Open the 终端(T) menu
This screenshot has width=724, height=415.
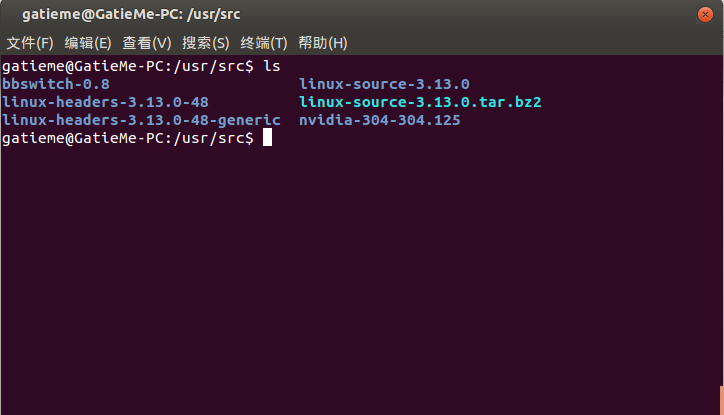(264, 43)
